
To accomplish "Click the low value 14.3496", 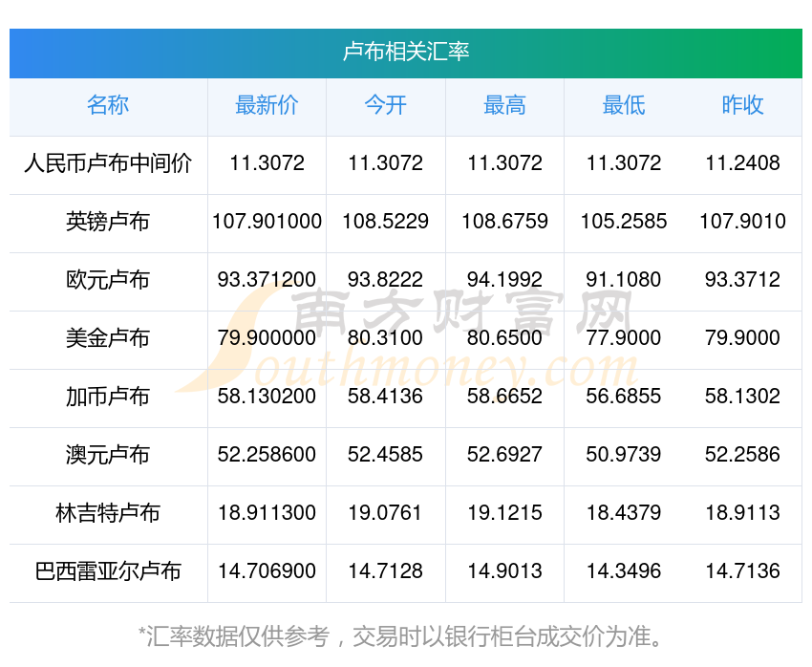I will (x=624, y=571).
